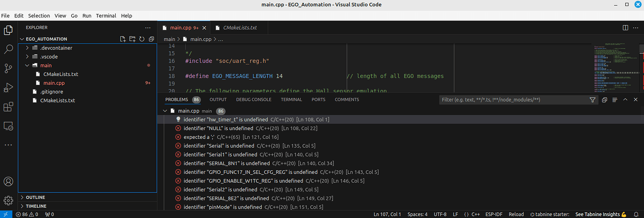644x218 pixels.
Task: Click Spaces: 4 indentation status item
Action: coord(417,214)
